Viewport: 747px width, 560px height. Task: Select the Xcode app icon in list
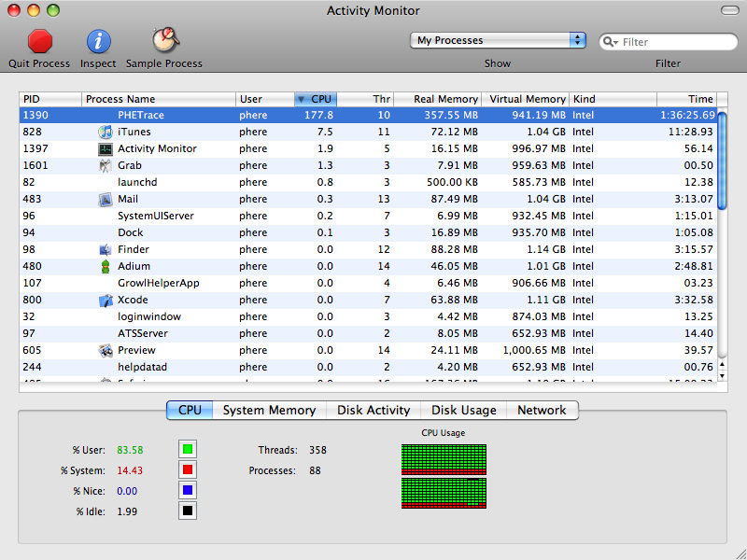(x=105, y=301)
